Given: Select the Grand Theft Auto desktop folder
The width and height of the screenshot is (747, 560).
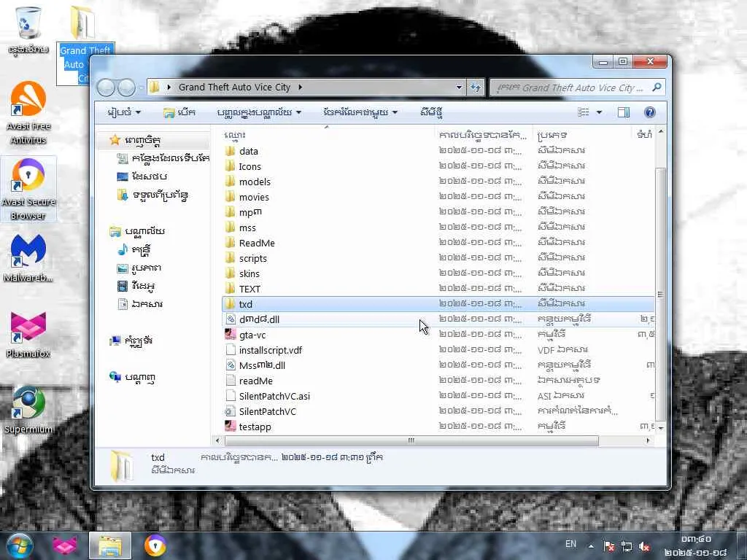Looking at the screenshot, I should tap(85, 44).
